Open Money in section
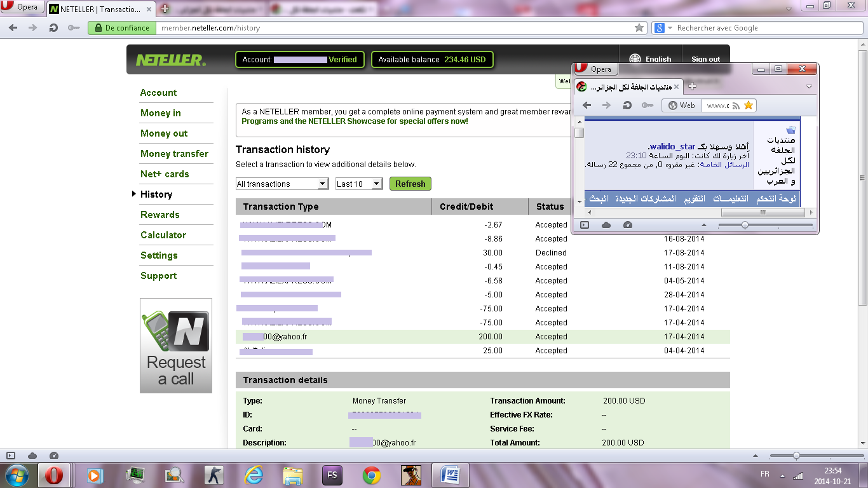This screenshot has height=488, width=868. (161, 113)
